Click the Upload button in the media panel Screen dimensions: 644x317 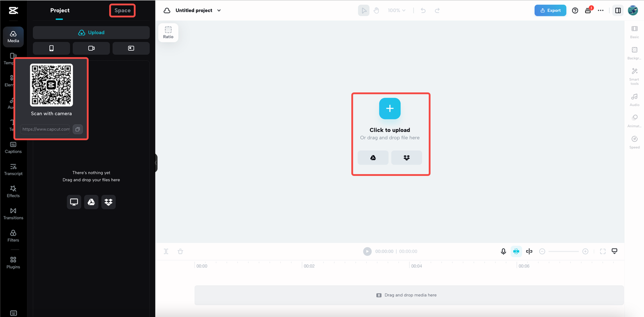click(91, 33)
